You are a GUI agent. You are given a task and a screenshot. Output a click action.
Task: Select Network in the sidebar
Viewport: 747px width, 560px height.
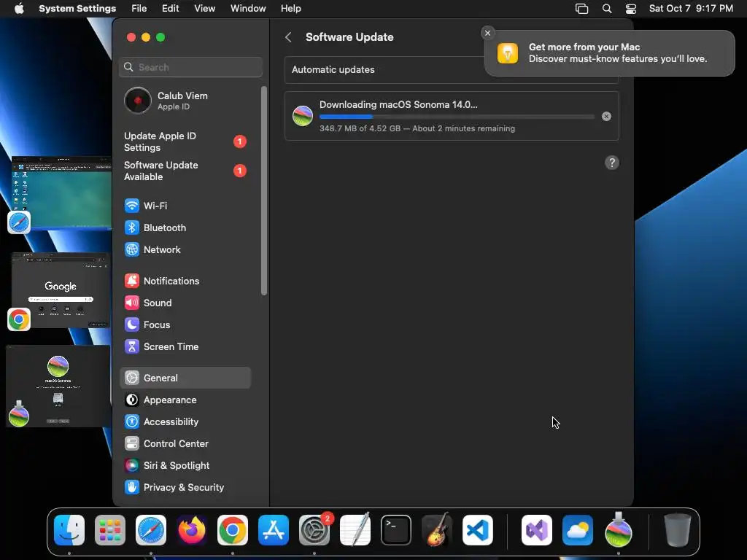point(185,249)
